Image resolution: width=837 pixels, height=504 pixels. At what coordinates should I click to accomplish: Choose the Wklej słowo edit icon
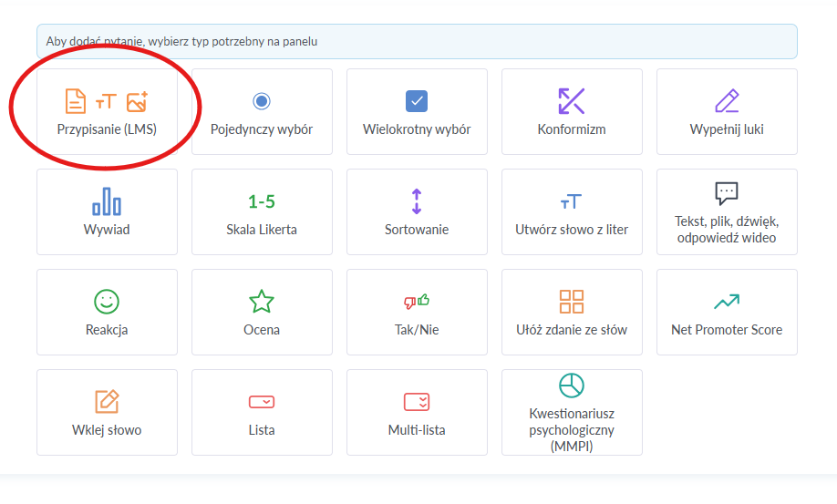107,402
